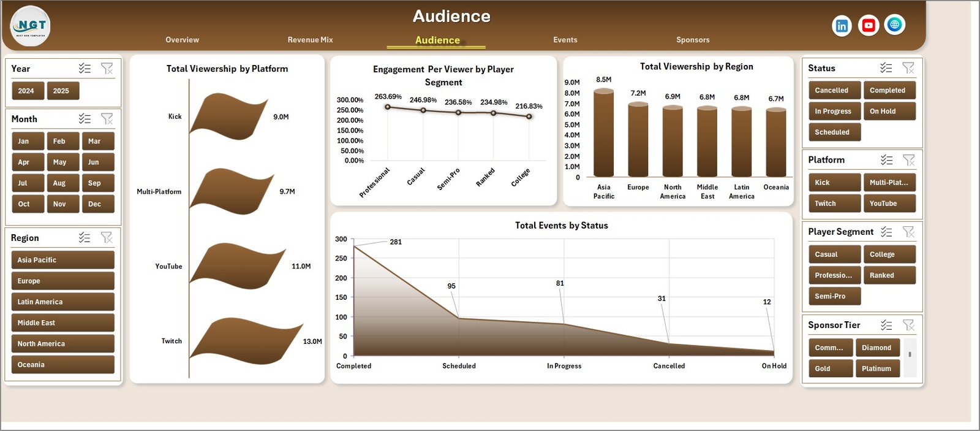Filter sponsor tier by Comm...
Viewport: 980px width, 431px height.
(831, 348)
